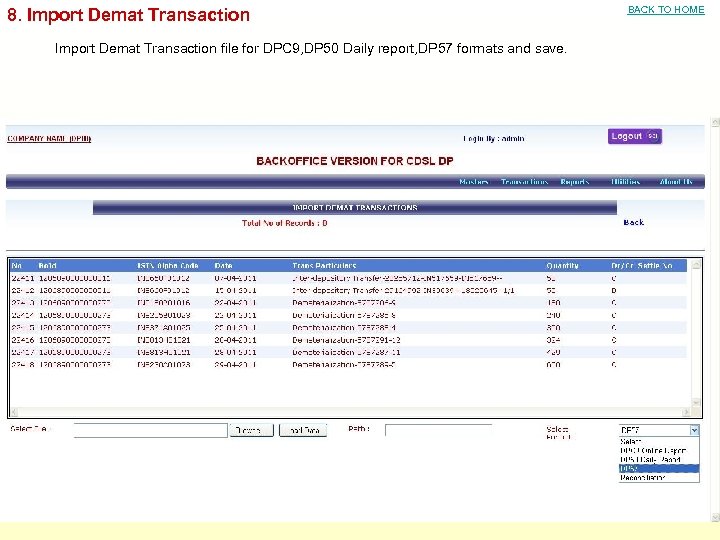Choose Reconciliation in the format list
This screenshot has height=540, width=720.
659,478
